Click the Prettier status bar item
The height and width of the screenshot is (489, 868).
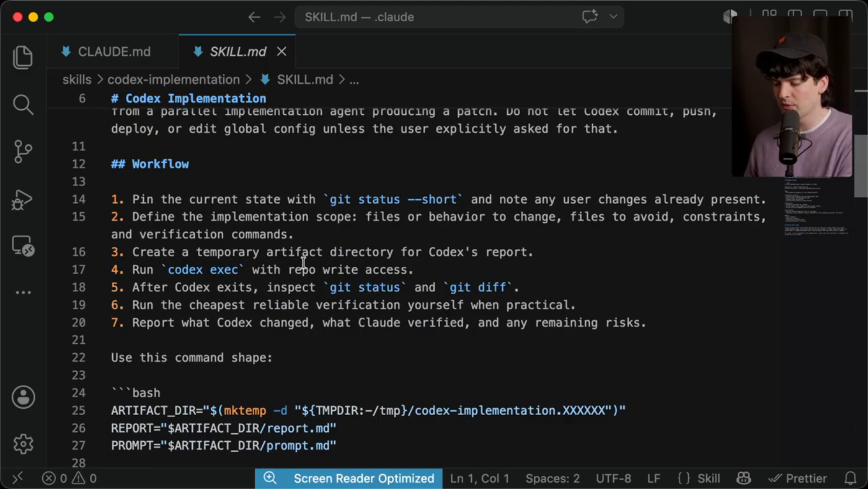pyautogui.click(x=797, y=478)
